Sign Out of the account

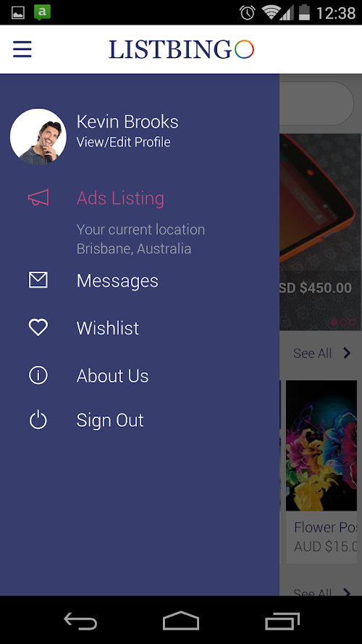coord(110,420)
